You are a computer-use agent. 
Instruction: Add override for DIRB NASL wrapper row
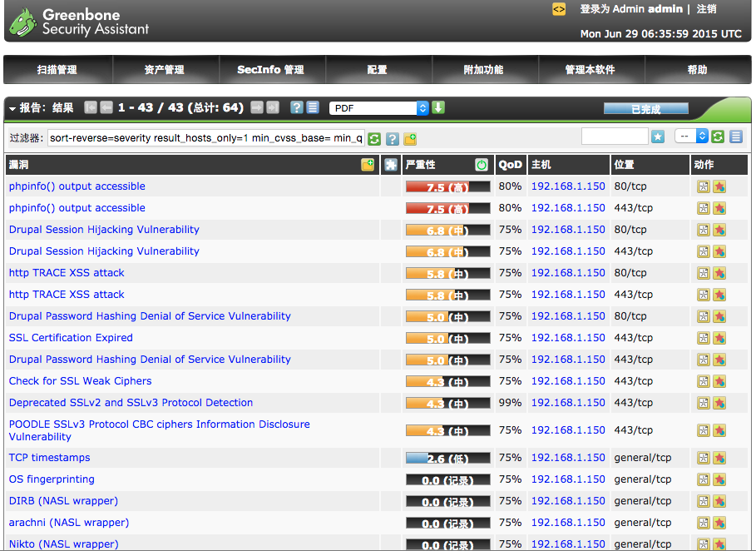tap(719, 501)
